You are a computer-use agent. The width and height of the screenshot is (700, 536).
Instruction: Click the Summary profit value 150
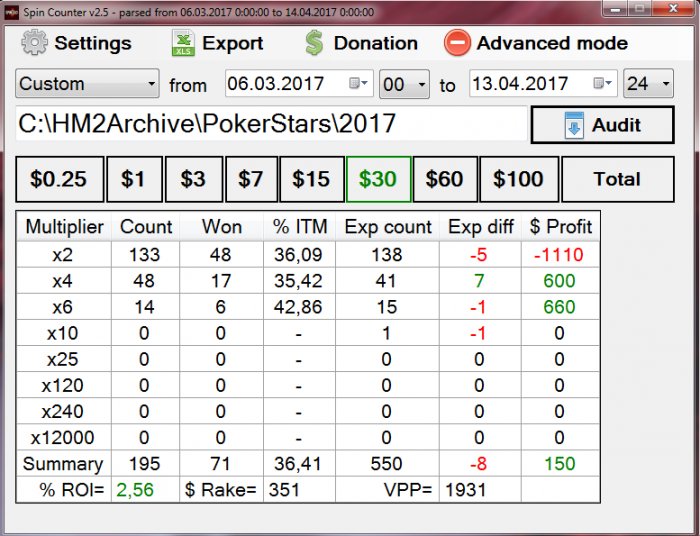[560, 464]
